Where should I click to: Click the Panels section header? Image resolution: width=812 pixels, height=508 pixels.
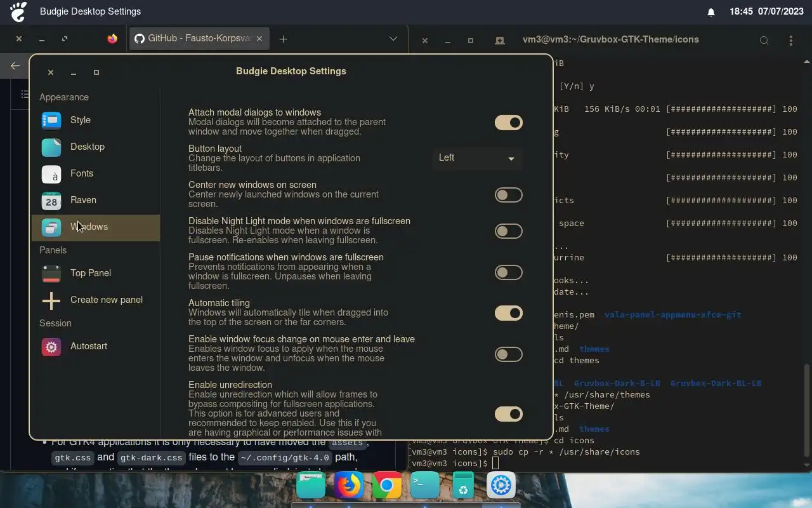click(x=53, y=250)
